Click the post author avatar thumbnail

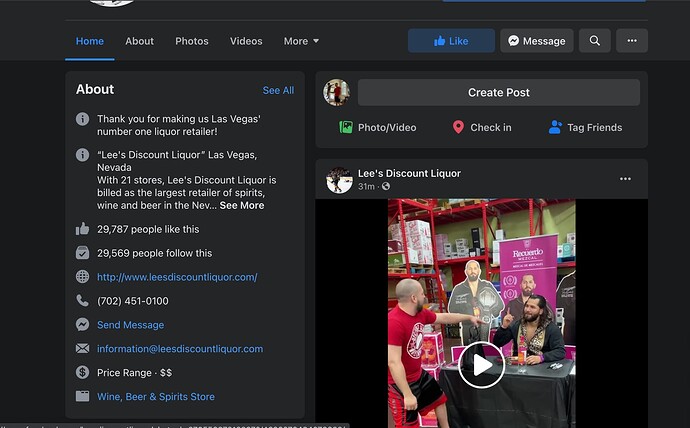click(339, 179)
